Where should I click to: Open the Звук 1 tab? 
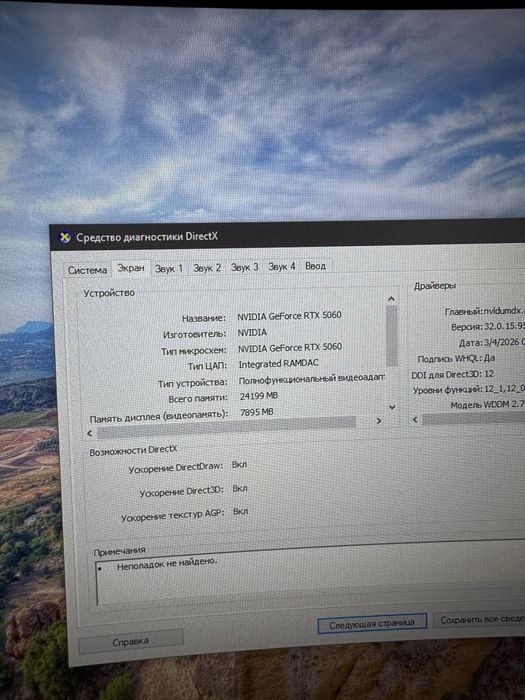pyautogui.click(x=169, y=268)
